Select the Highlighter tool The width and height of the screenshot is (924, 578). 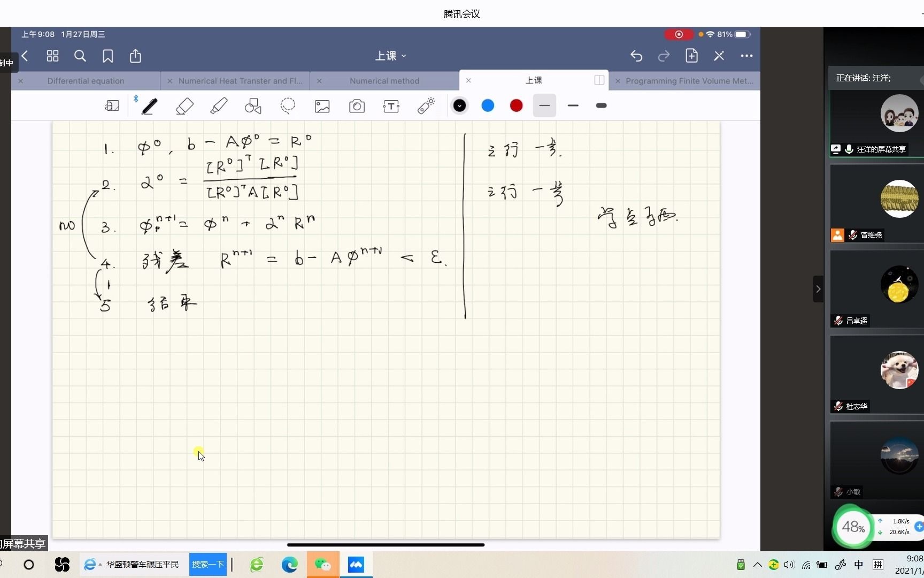pos(219,106)
